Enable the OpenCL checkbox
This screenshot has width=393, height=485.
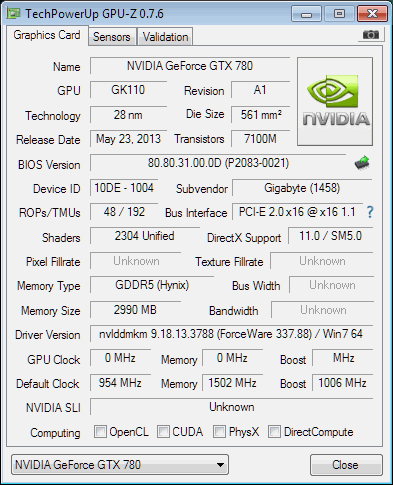[x=100, y=431]
